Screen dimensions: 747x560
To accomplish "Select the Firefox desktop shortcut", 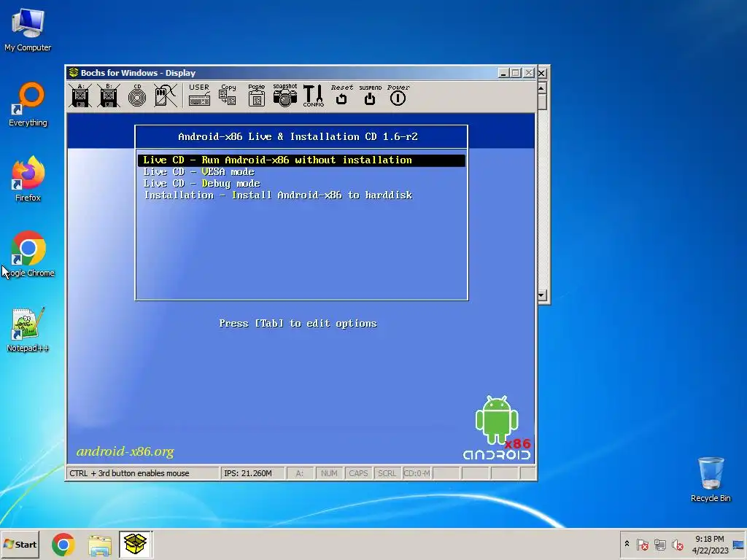I will point(28,179).
